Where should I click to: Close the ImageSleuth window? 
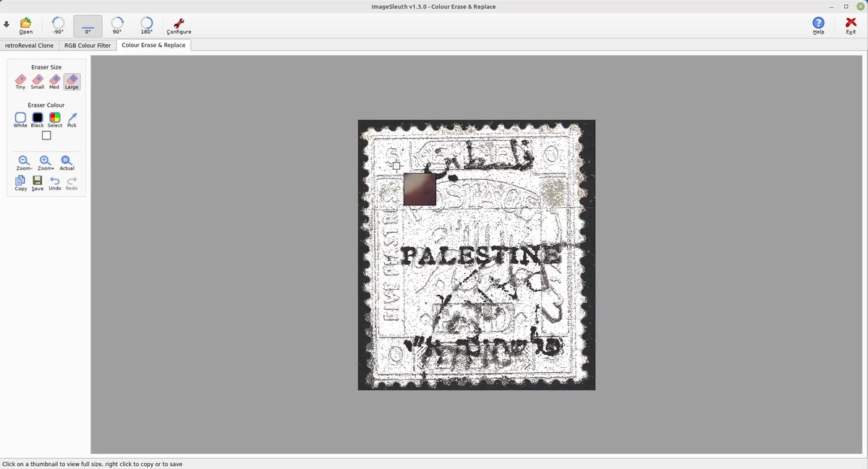(x=859, y=7)
